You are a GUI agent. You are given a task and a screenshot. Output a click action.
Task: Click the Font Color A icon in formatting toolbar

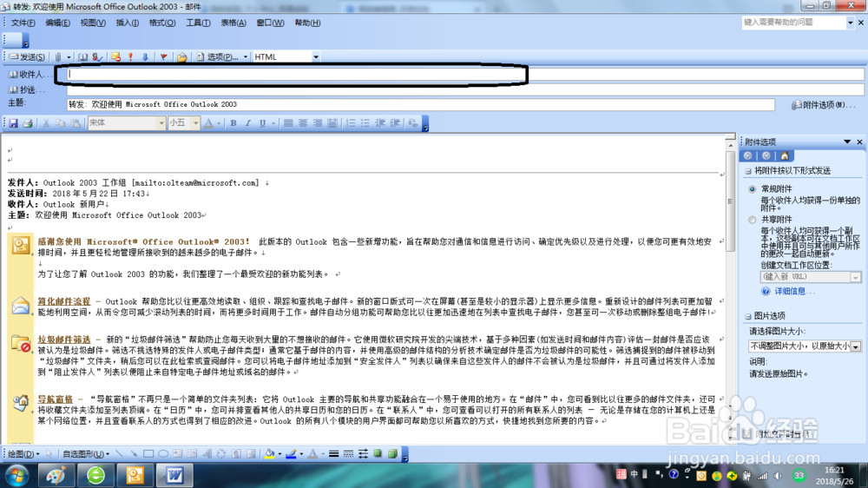[208, 123]
